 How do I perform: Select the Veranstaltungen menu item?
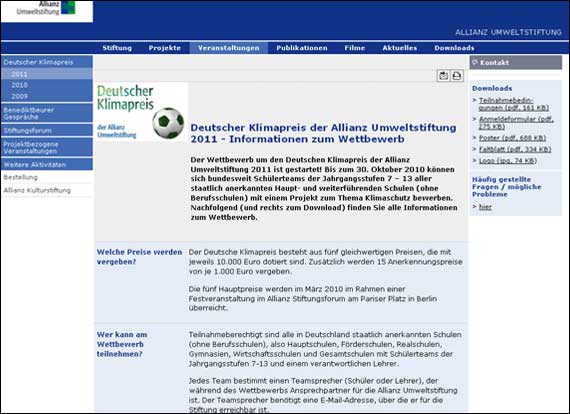[229, 48]
